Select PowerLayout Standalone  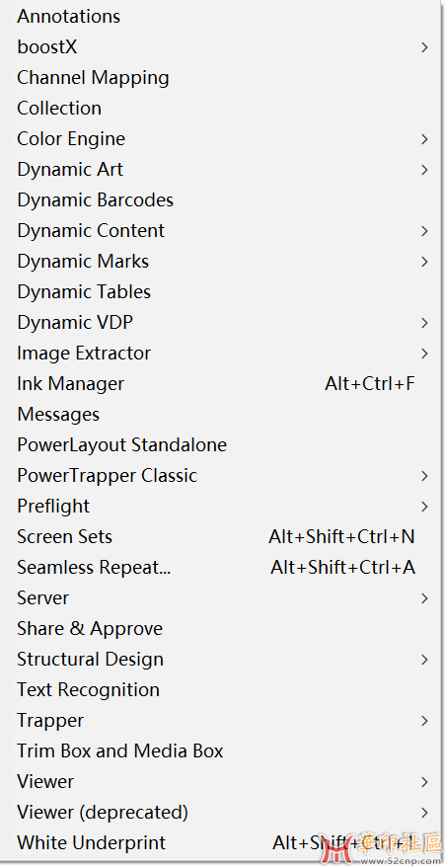click(221, 445)
